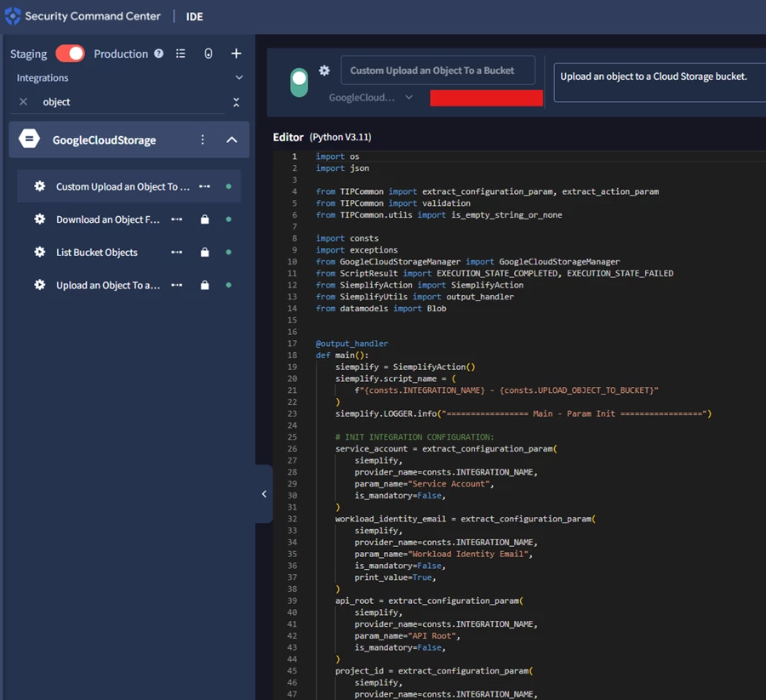Image resolution: width=766 pixels, height=700 pixels.
Task: Click green status dot of Download an Object
Action: pos(228,219)
